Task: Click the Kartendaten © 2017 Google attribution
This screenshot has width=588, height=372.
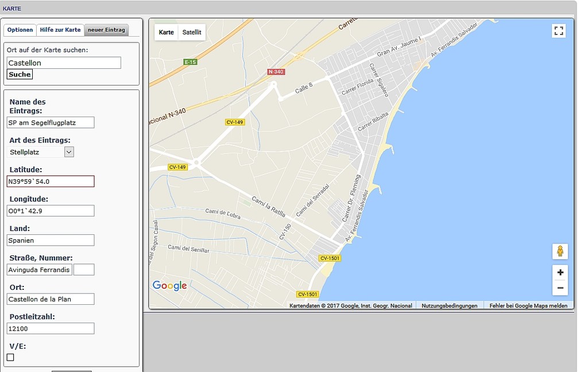Action: (x=351, y=305)
